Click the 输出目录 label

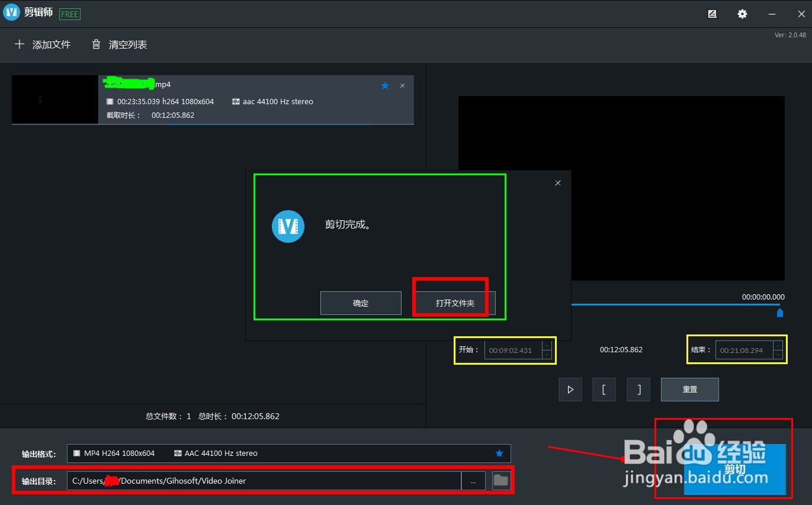point(39,481)
